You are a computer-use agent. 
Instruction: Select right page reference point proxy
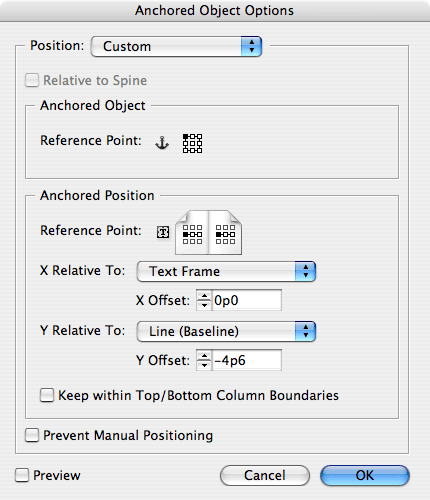click(x=225, y=234)
